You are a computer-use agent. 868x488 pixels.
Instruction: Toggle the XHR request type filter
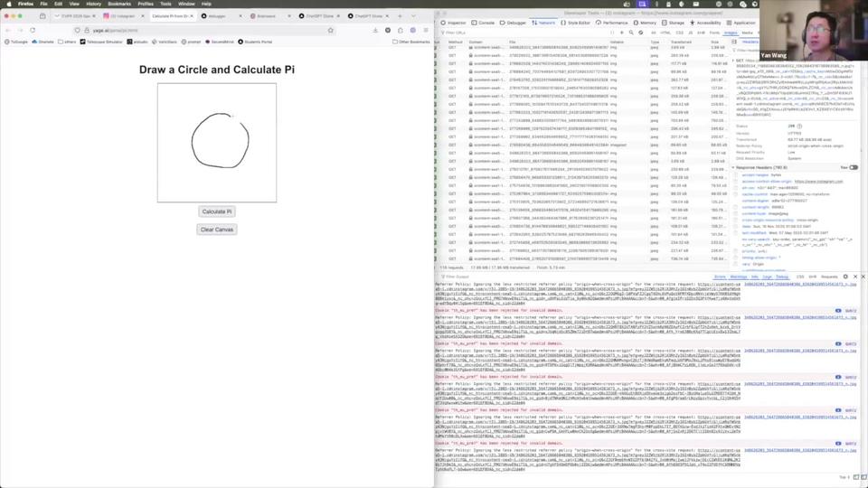tap(701, 33)
